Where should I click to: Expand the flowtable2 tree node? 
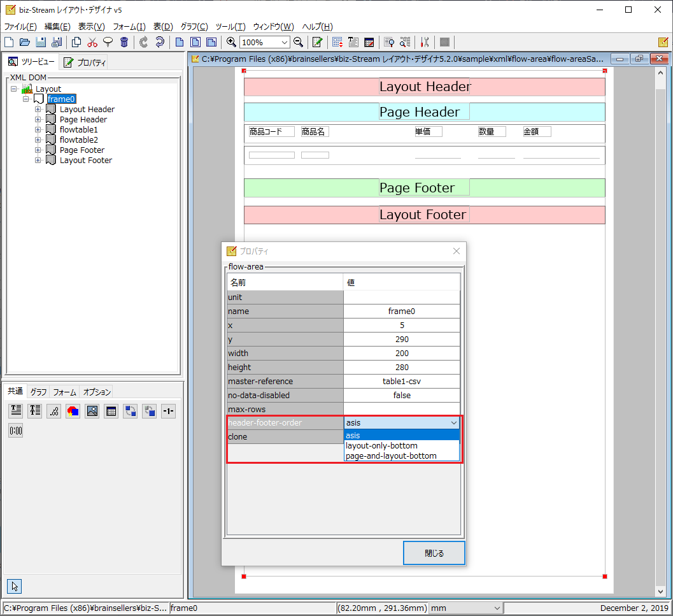38,140
